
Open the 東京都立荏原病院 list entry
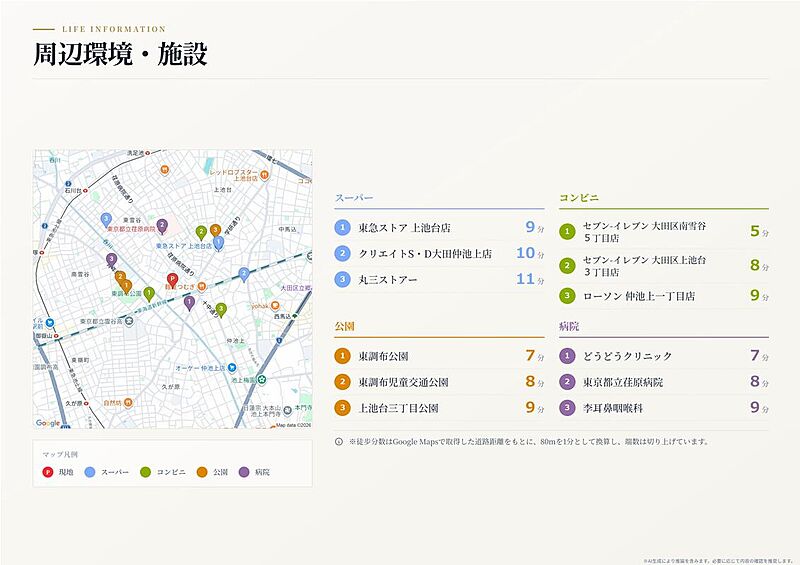[664, 382]
